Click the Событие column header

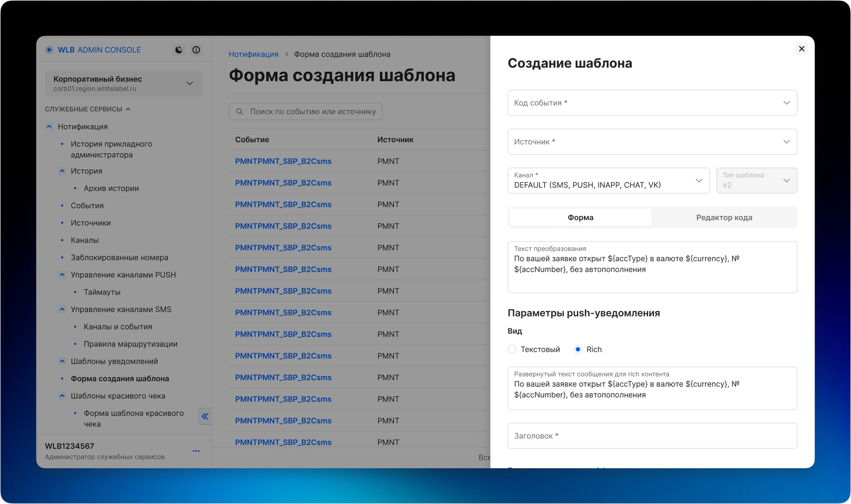click(x=252, y=140)
